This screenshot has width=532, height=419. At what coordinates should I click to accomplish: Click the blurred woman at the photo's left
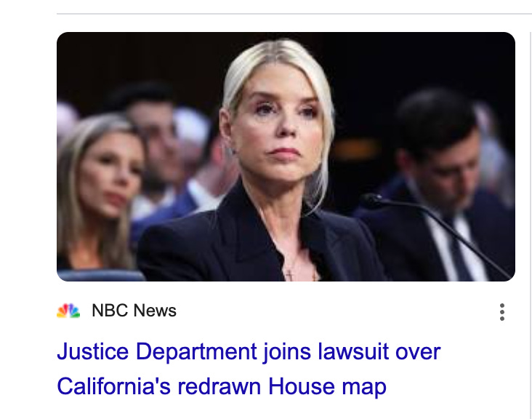click(98, 193)
